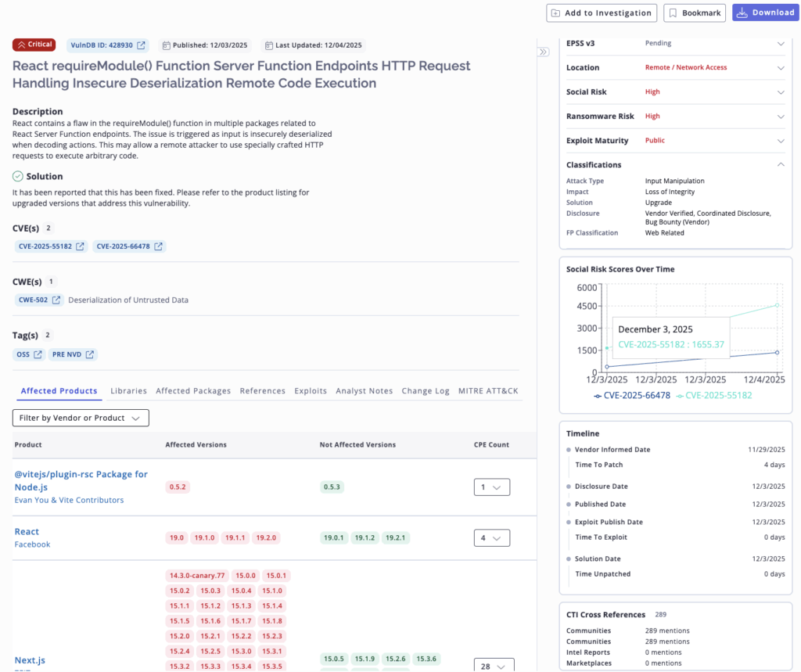Open VulnDB ID external link icon
The width and height of the screenshot is (801, 672).
coord(141,45)
